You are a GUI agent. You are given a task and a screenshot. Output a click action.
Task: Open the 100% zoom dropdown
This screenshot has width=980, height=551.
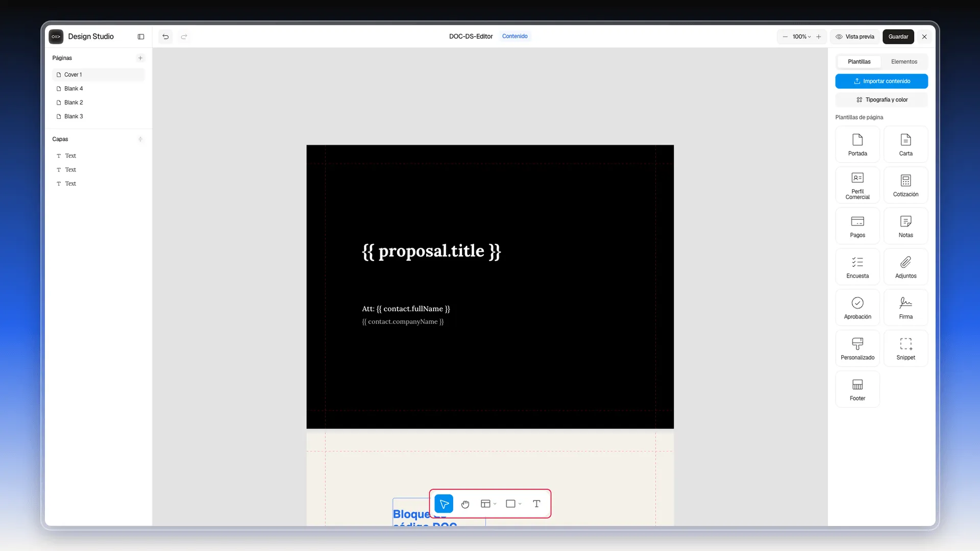[x=802, y=37]
